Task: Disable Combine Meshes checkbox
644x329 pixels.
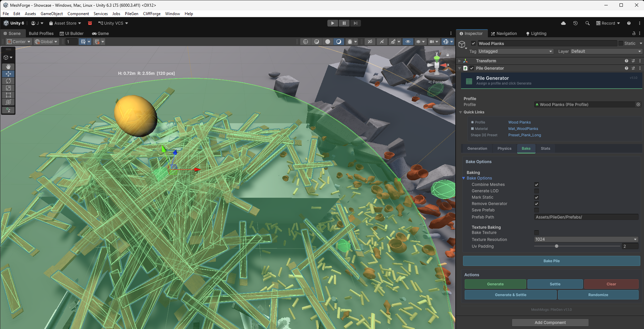Action: [536, 184]
